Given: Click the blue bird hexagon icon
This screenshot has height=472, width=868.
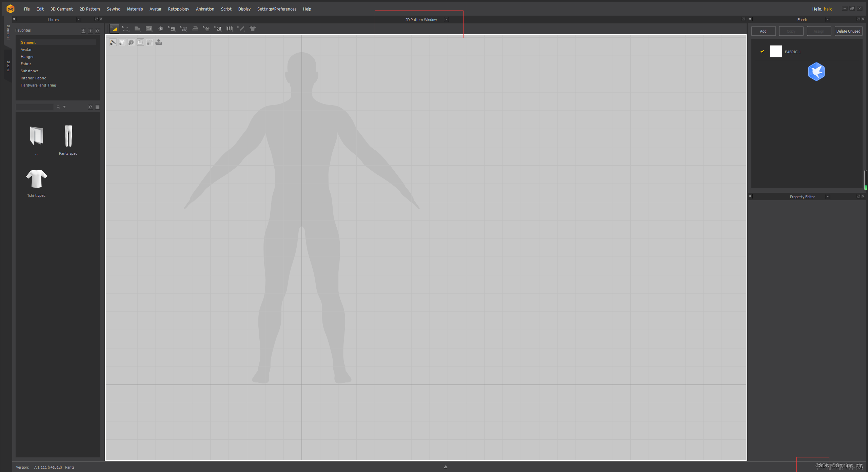Looking at the screenshot, I should coord(816,72).
